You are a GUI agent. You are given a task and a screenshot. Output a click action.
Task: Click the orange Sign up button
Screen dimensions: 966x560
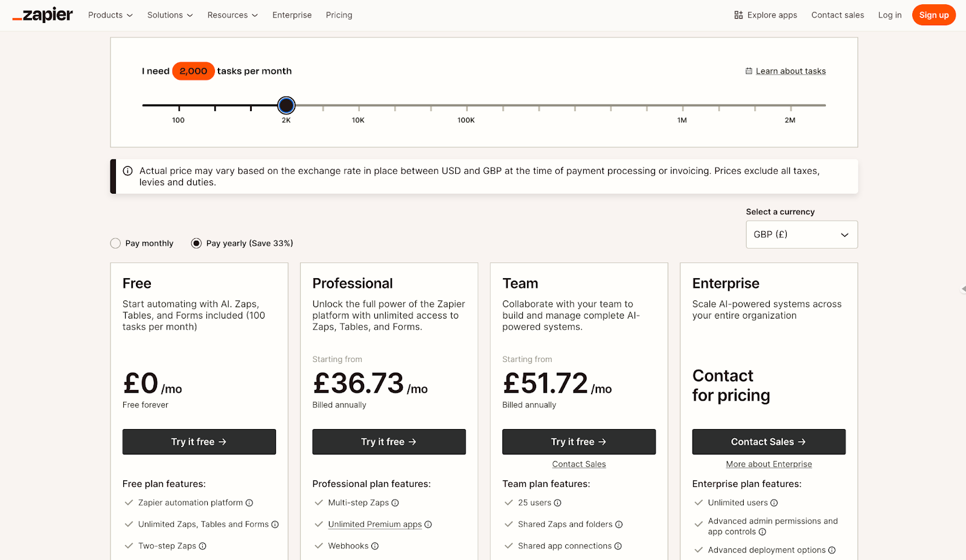tap(933, 15)
